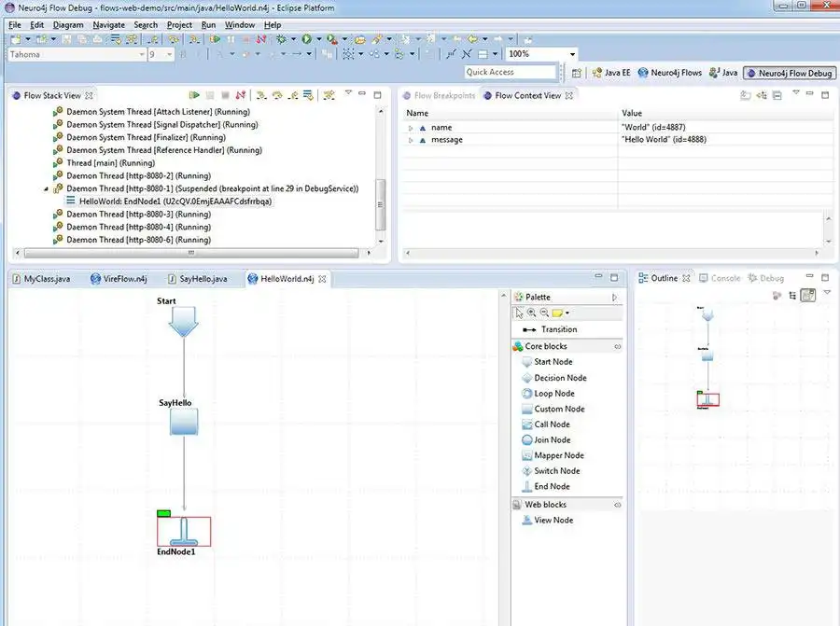
Task: Switch to Java EE perspective
Action: click(611, 73)
